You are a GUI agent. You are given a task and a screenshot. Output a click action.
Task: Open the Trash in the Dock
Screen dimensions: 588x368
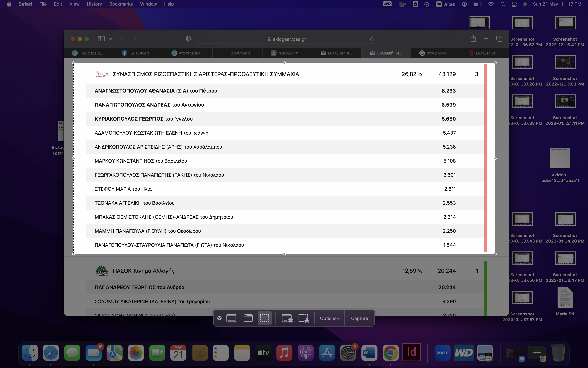tap(558, 353)
